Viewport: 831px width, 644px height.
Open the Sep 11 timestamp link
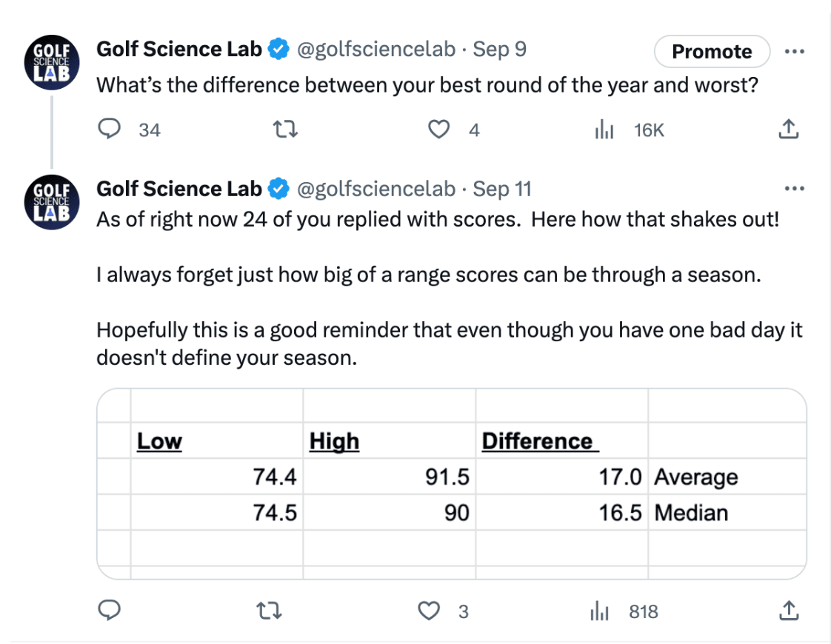502,189
